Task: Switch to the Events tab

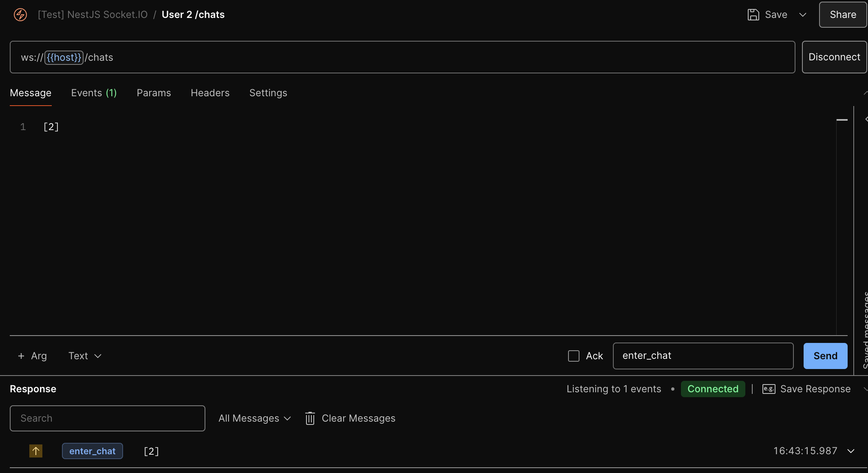Action: coord(94,93)
